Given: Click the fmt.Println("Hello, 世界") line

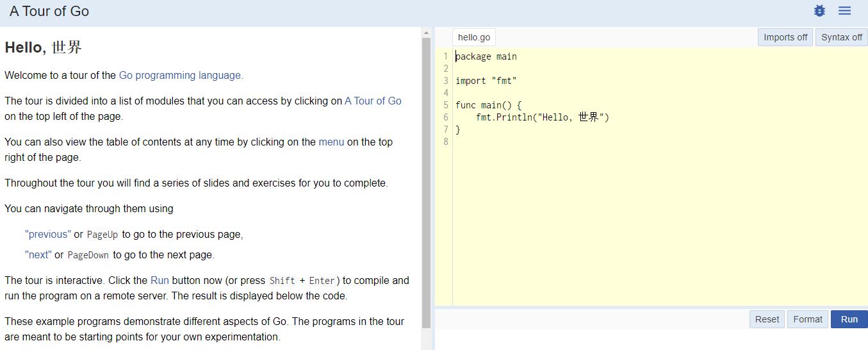Looking at the screenshot, I should pos(543,117).
